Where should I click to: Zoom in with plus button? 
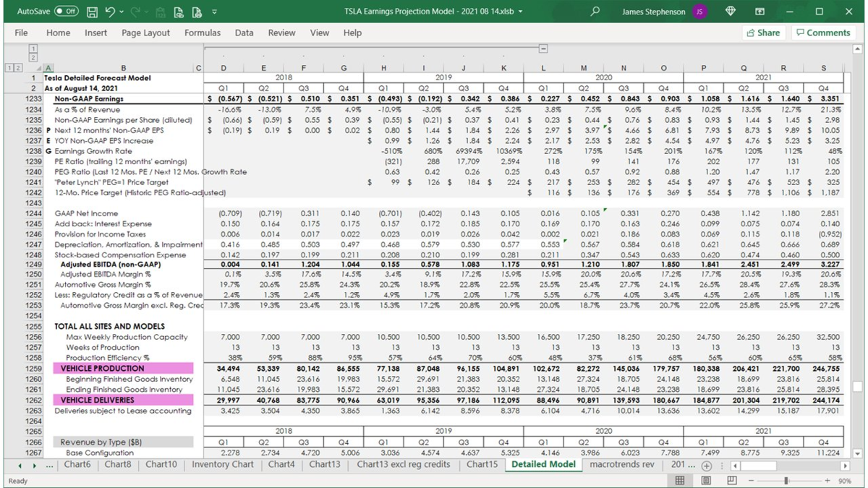(x=827, y=481)
